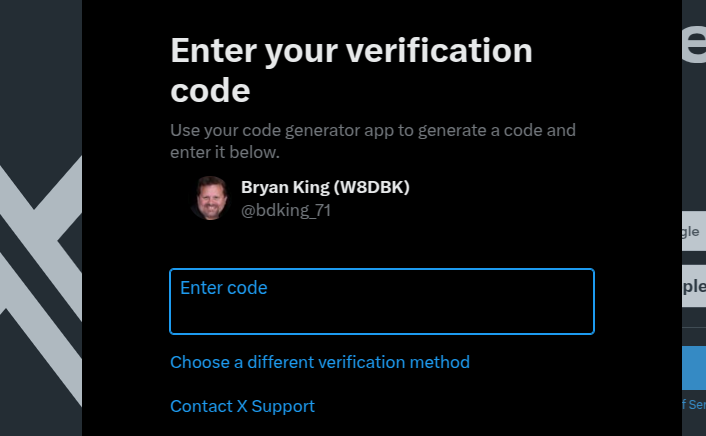Open the partially visible Terms of Service link
This screenshot has height=436, width=706.
click(693, 404)
